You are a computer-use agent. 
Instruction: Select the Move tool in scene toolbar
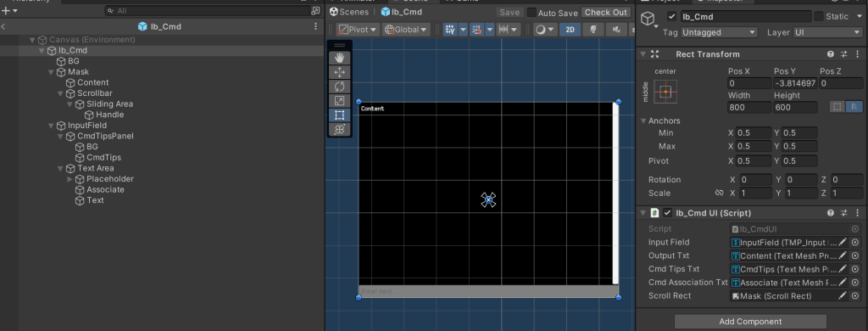pyautogui.click(x=339, y=72)
